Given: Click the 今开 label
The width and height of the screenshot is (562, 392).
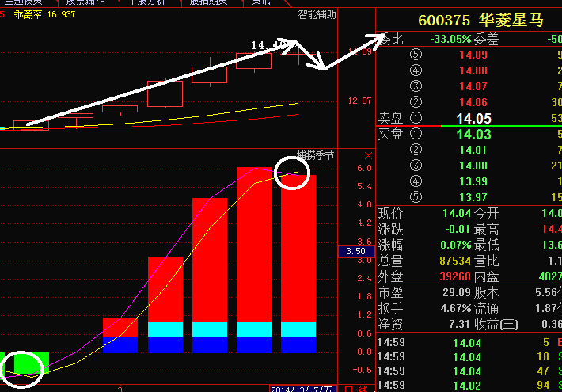Looking at the screenshot, I should (x=486, y=213).
